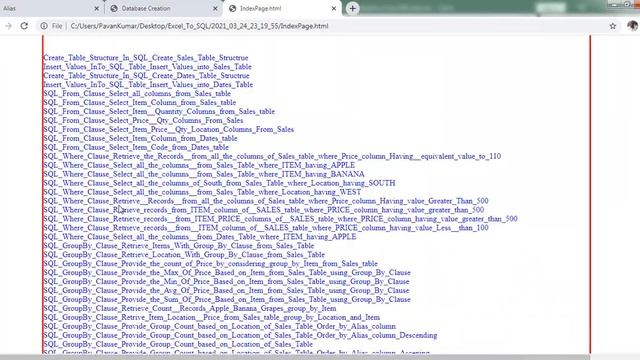Screen dimensions: 640x360
Task: Open Provide_Group_Count_based_on_Location_of_Sales_Table link
Action: pyautogui.click(x=178, y=345)
